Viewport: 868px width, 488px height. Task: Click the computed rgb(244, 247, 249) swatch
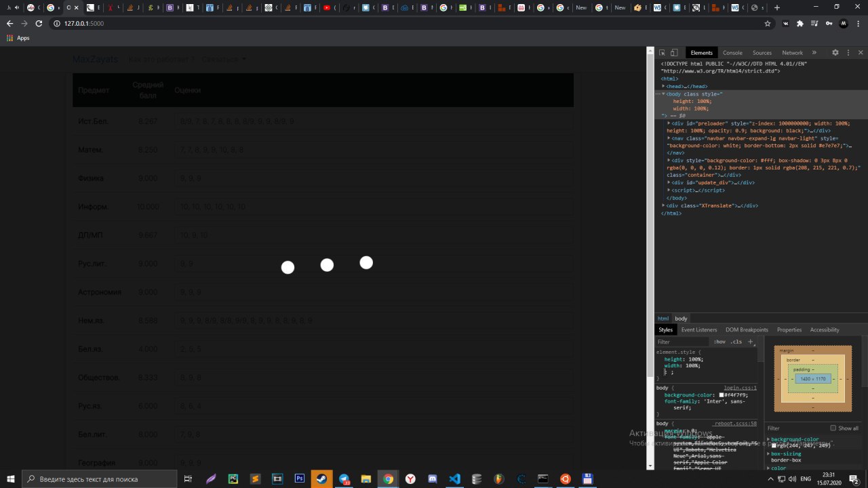774,445
